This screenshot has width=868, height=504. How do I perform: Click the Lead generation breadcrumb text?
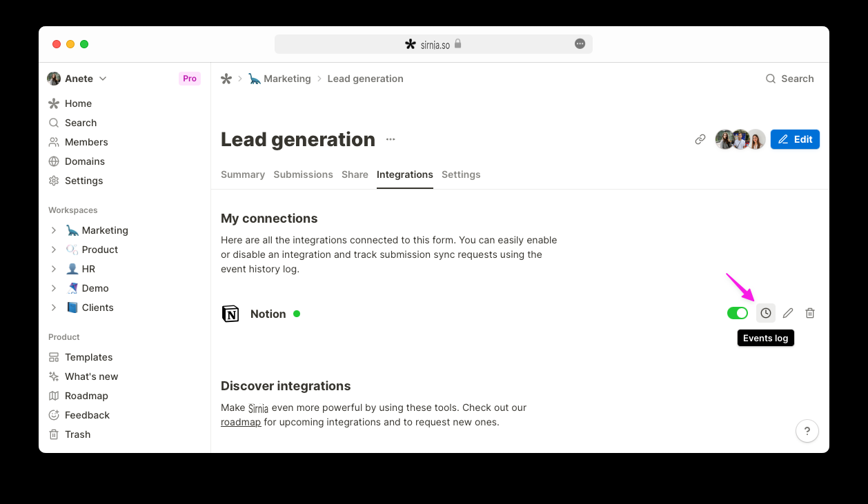tap(366, 79)
